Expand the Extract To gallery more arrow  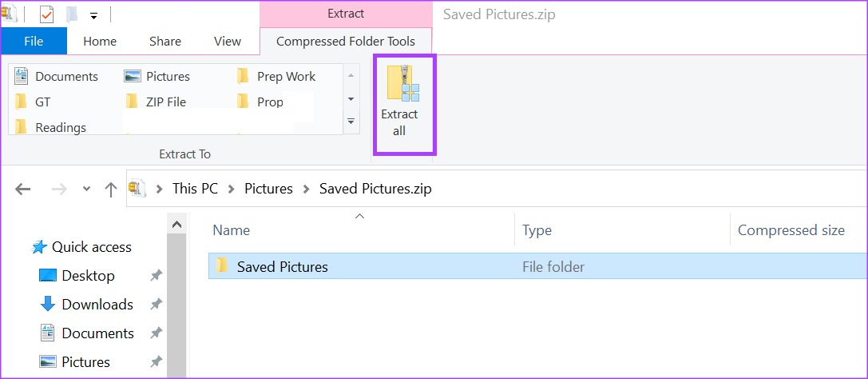(351, 121)
